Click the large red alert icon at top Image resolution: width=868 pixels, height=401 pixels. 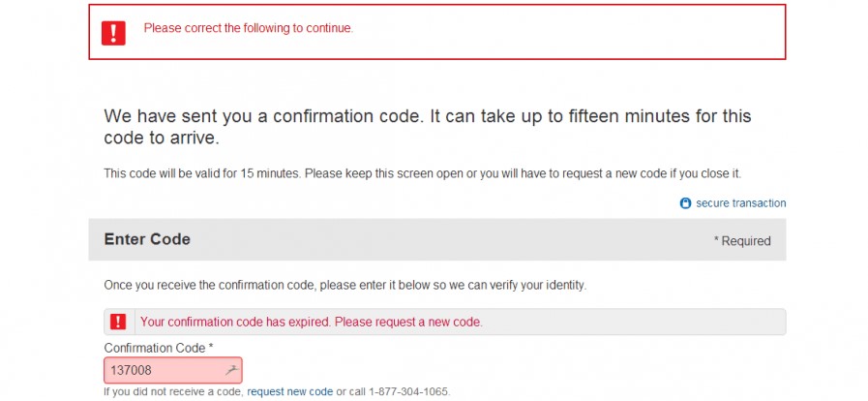pos(113,32)
